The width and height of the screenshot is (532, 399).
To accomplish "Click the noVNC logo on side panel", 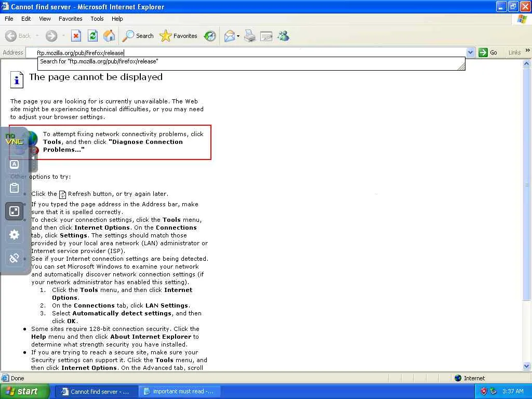I will point(14,139).
